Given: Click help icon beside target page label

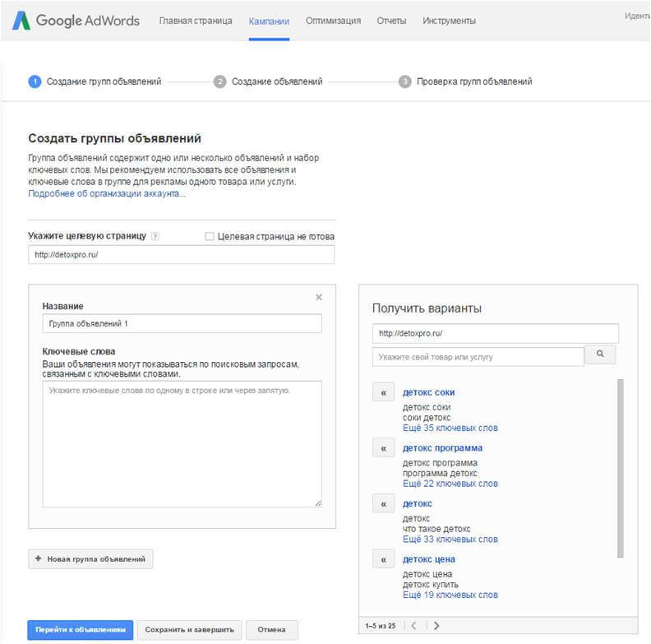Looking at the screenshot, I should tap(155, 236).
